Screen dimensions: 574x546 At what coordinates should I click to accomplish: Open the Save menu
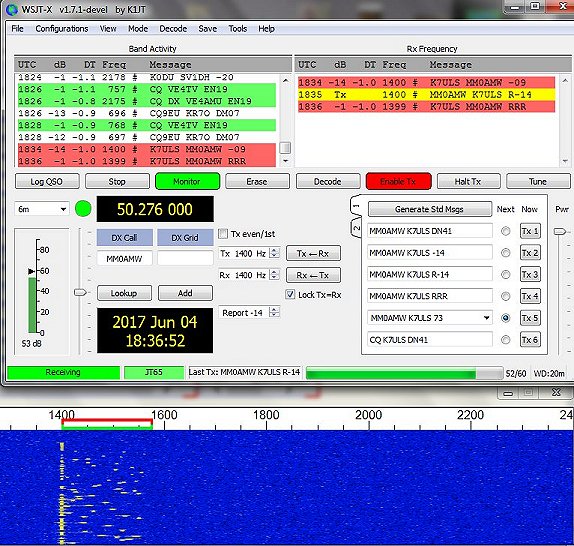pos(208,29)
